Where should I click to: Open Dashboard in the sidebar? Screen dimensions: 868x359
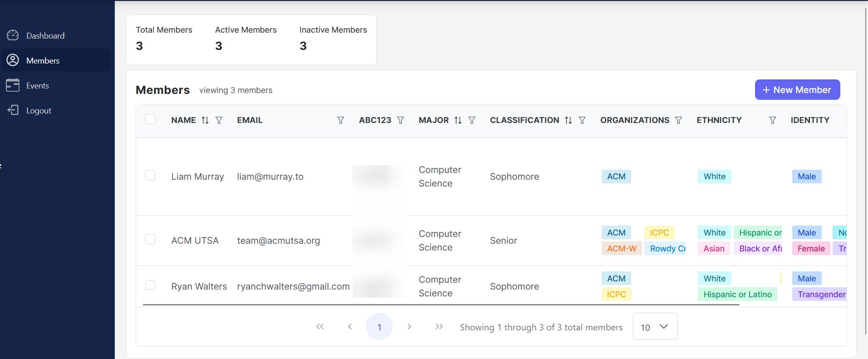pyautogui.click(x=45, y=35)
